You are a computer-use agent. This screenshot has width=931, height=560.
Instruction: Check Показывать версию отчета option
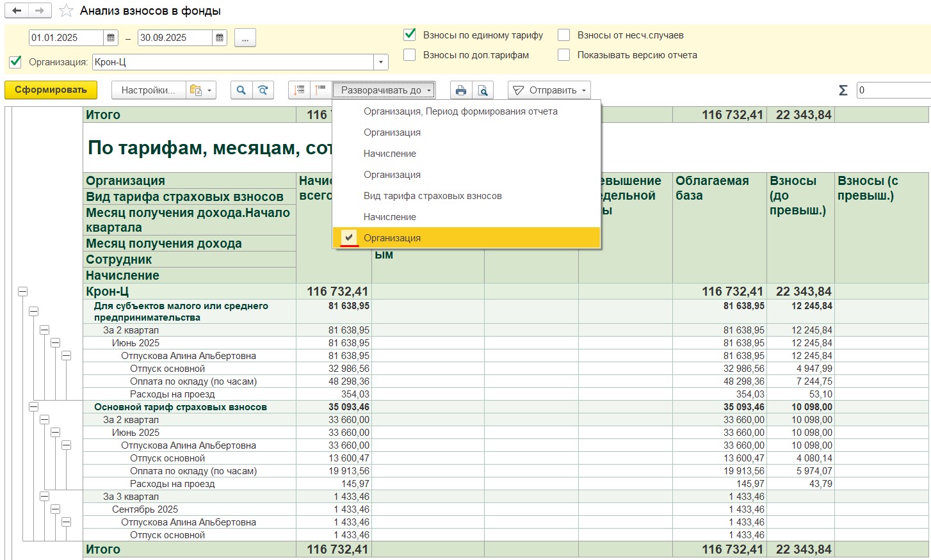pyautogui.click(x=563, y=55)
